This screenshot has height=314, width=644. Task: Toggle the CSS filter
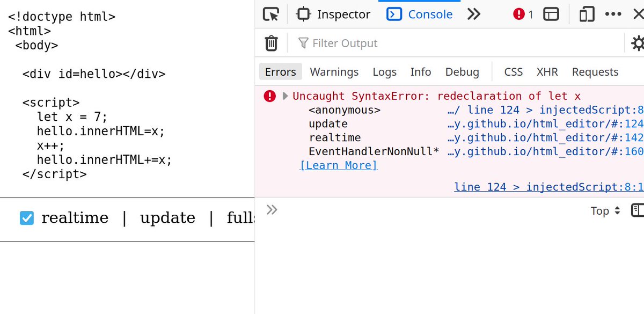[x=514, y=72]
